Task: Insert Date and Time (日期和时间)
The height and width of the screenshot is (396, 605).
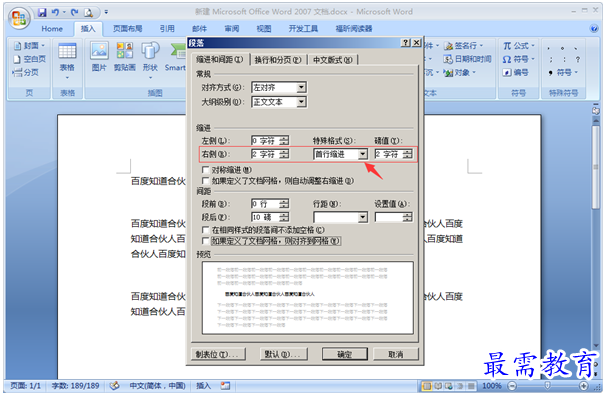Action: pyautogui.click(x=467, y=59)
